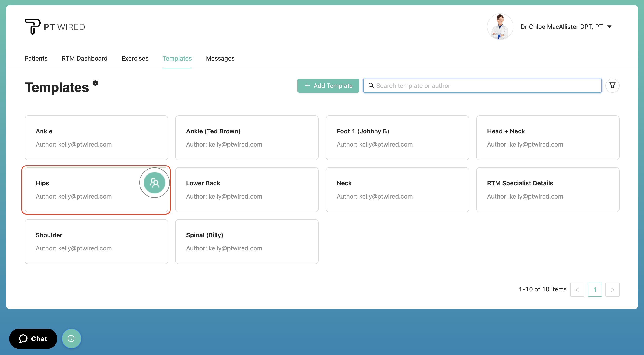Open the RTM Dashboard tab

pos(85,58)
